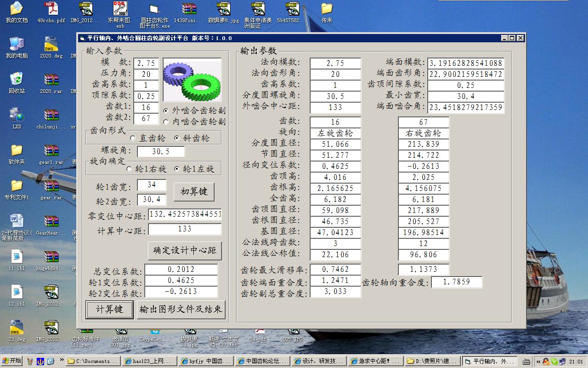Image resolution: width=588 pixels, height=368 pixels.
Task: Open the Windows 开始 start button
Action: coord(12,361)
